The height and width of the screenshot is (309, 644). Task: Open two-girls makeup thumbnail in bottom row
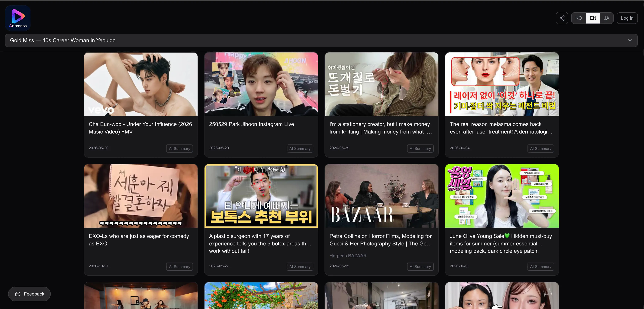(x=502, y=296)
